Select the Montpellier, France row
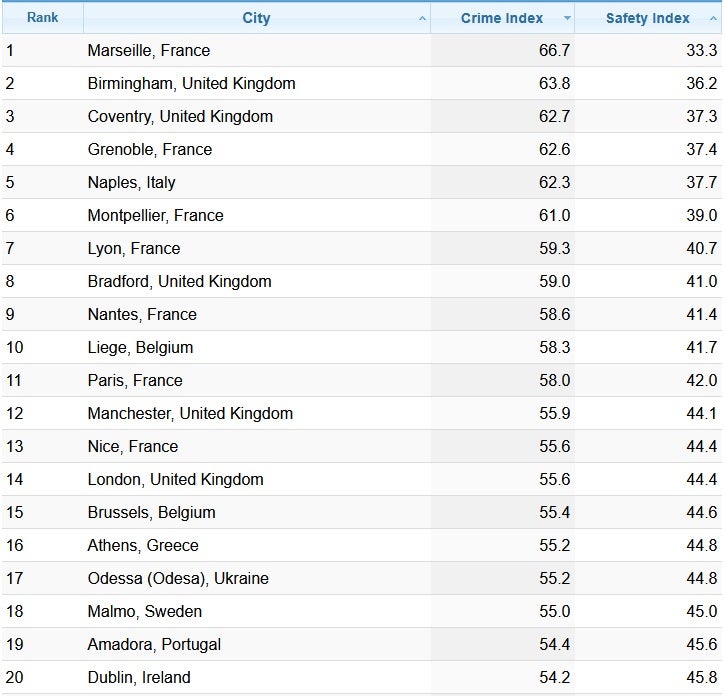This screenshot has height=696, width=725. (155, 215)
